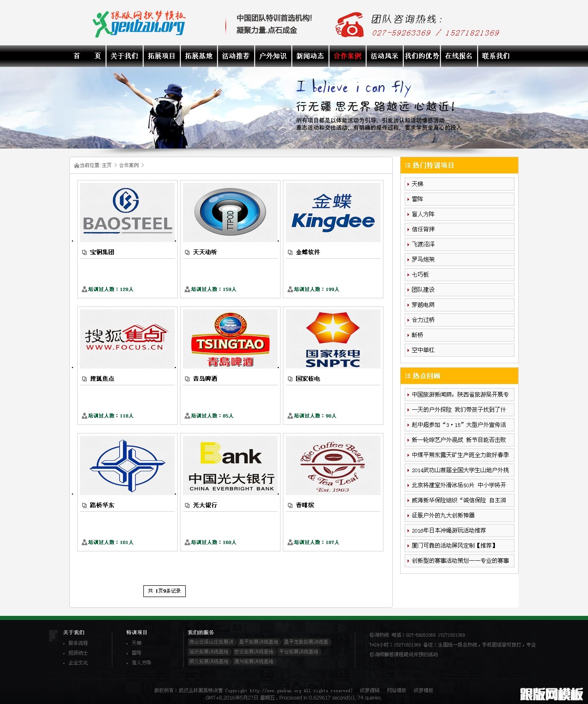The image size is (588, 704).
Task: Select 穿越电网 in hot training projects
Action: tap(459, 305)
